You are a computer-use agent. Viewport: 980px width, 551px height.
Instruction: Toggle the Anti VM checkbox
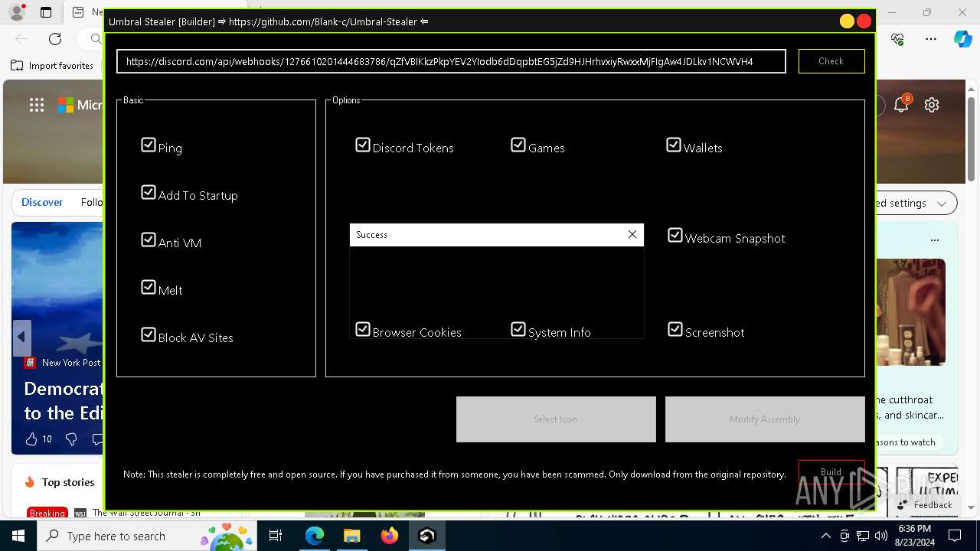pos(149,240)
